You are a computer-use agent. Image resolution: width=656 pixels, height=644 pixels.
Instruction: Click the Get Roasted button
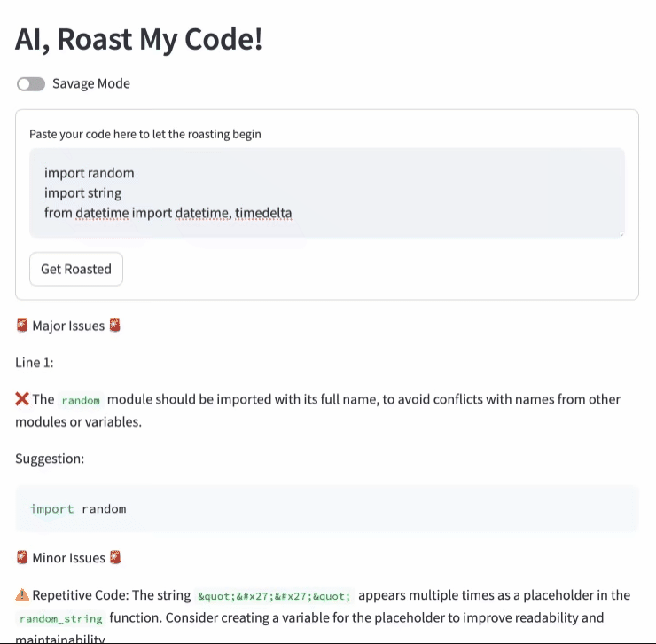[76, 270]
